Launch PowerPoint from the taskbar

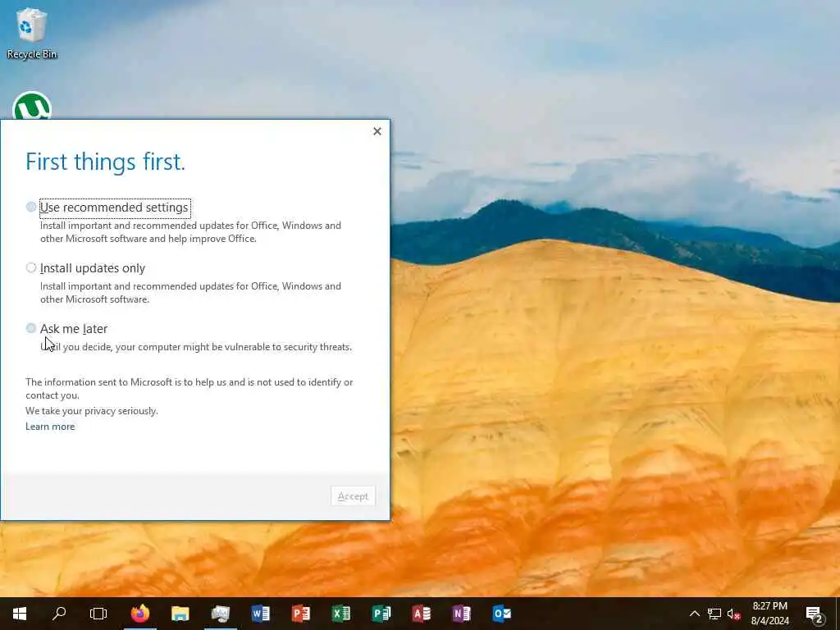tap(301, 614)
